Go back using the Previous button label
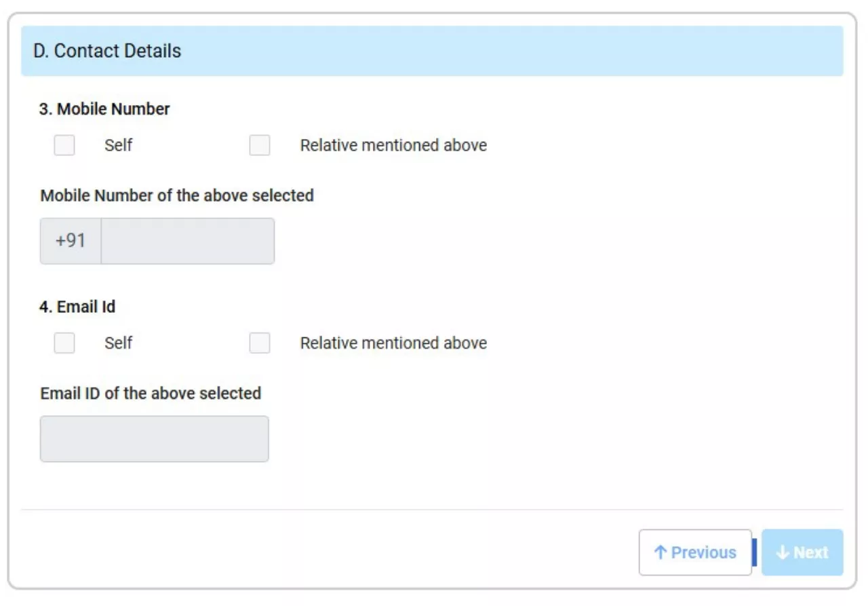 click(703, 552)
